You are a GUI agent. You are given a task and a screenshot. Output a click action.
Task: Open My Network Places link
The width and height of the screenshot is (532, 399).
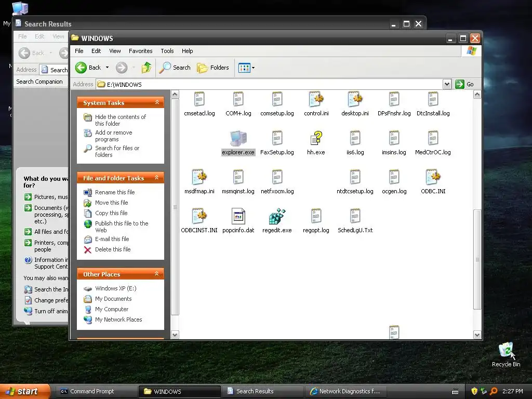(x=118, y=320)
